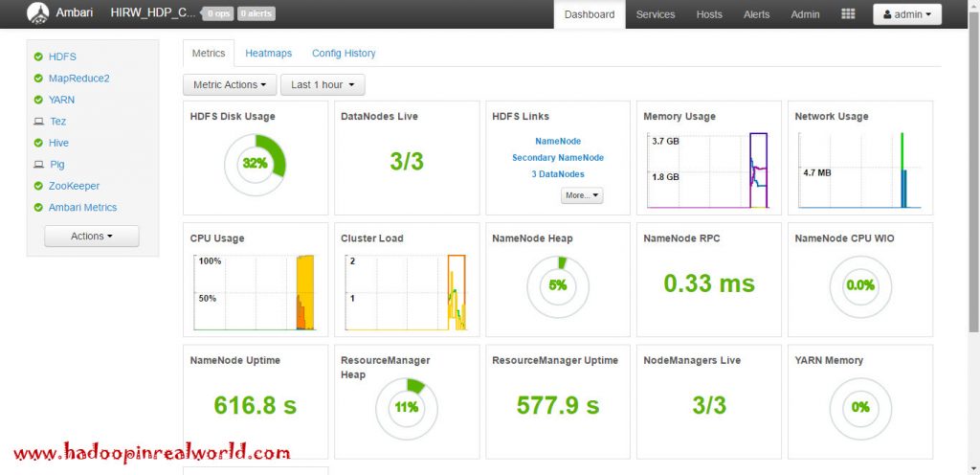Click the laptop client icon beside Tez

[x=38, y=122]
